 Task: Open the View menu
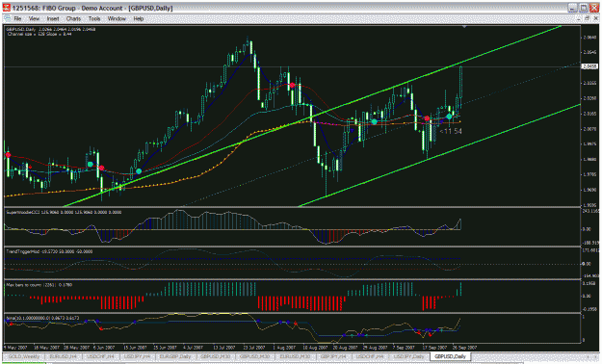pyautogui.click(x=34, y=18)
